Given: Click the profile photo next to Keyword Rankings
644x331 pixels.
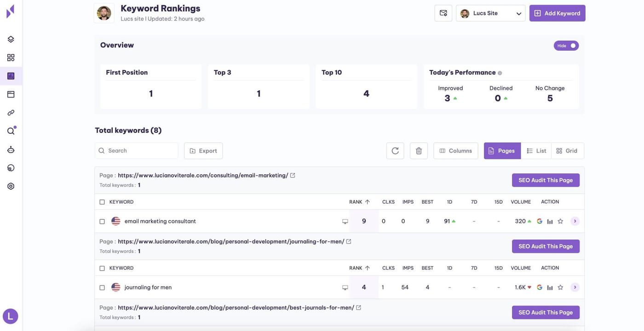Looking at the screenshot, I should click(104, 13).
